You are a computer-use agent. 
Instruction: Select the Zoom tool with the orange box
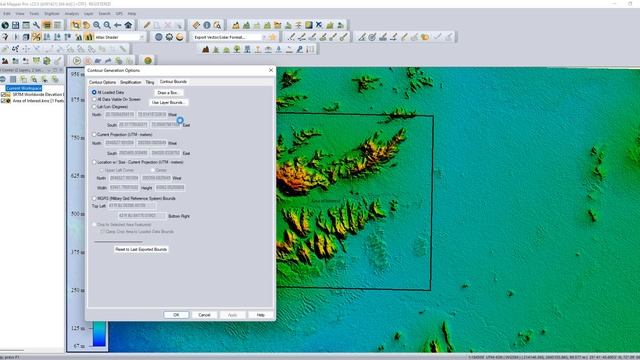(76, 25)
